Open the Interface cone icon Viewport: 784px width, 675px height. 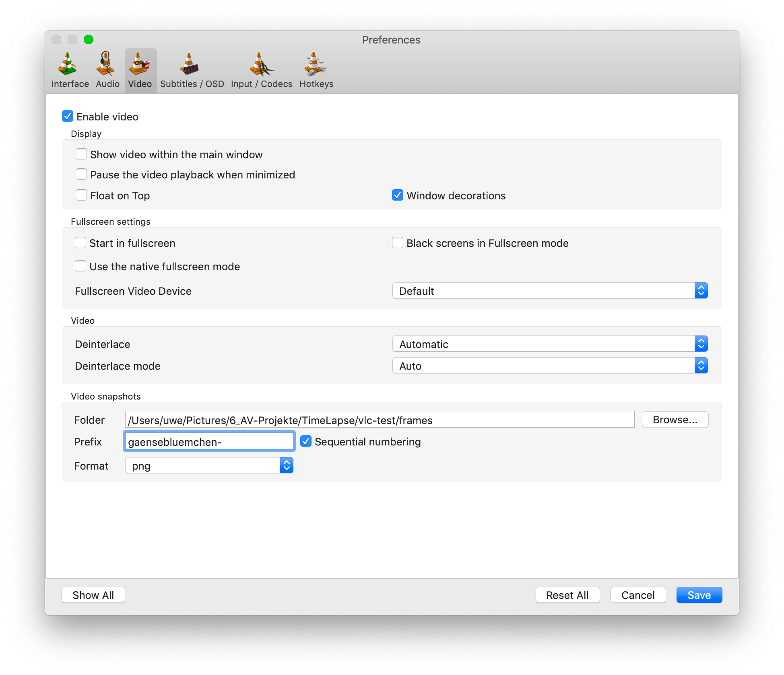tap(68, 65)
